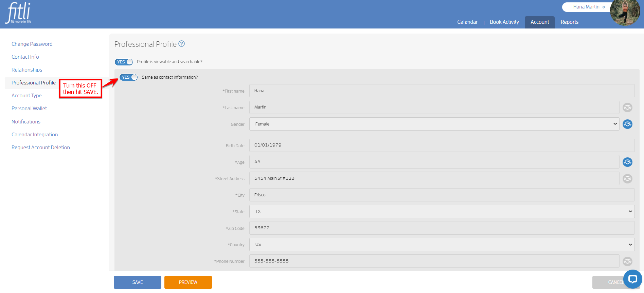Click the Street Address field
The image size is (644, 293).
coord(434,178)
